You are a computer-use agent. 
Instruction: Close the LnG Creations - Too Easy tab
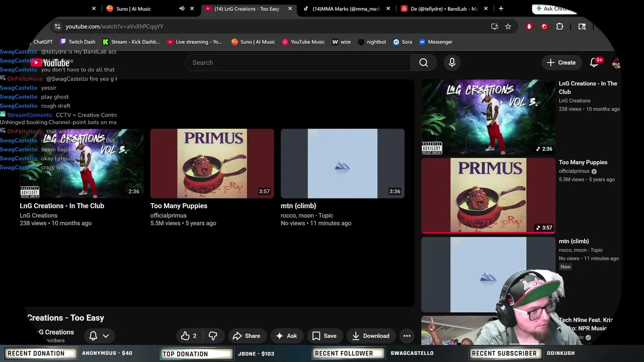(290, 9)
